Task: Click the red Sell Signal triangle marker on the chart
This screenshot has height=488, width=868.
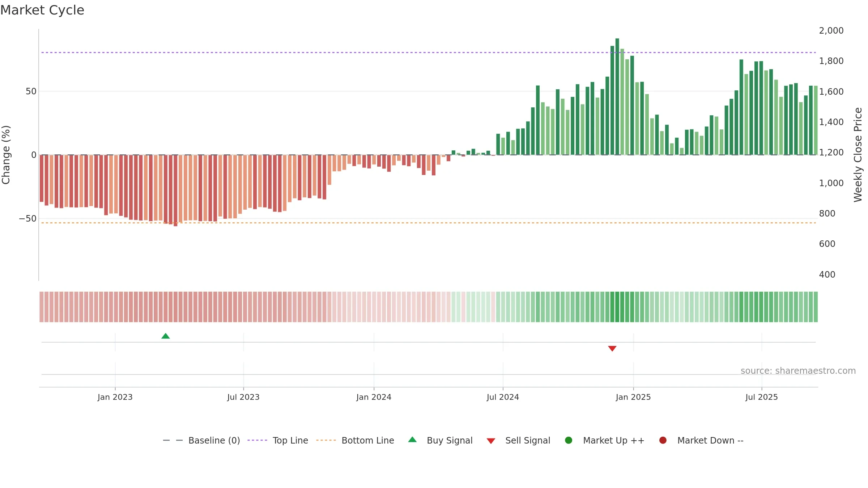Action: click(612, 348)
